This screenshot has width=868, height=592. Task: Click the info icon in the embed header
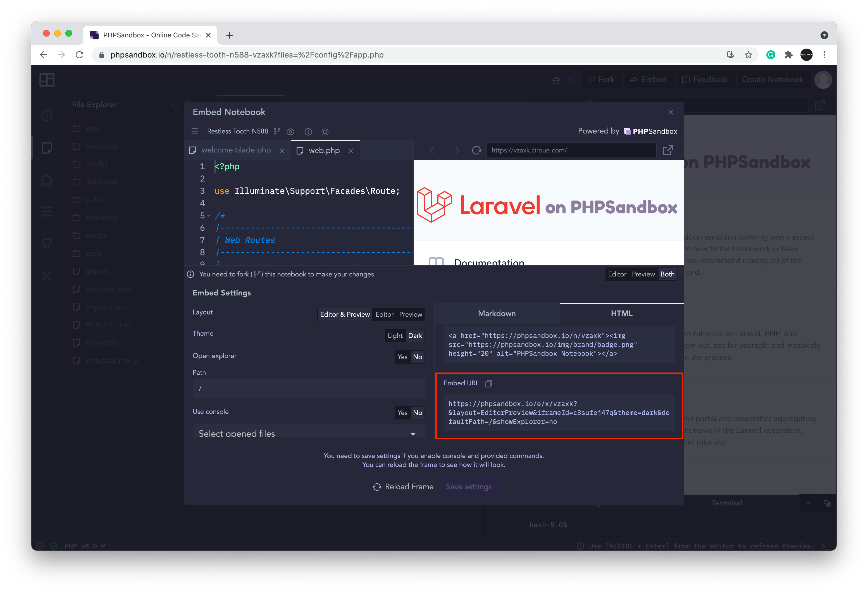pos(308,132)
